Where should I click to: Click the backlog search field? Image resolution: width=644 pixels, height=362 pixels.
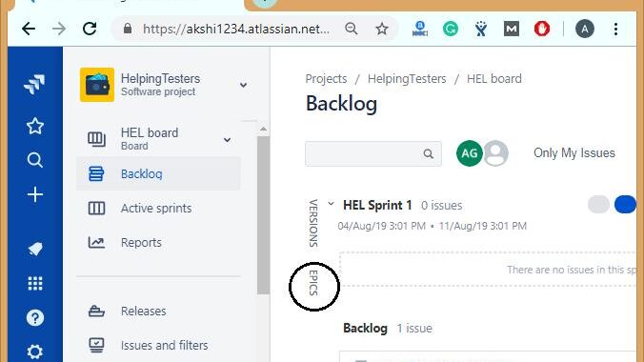pos(373,153)
